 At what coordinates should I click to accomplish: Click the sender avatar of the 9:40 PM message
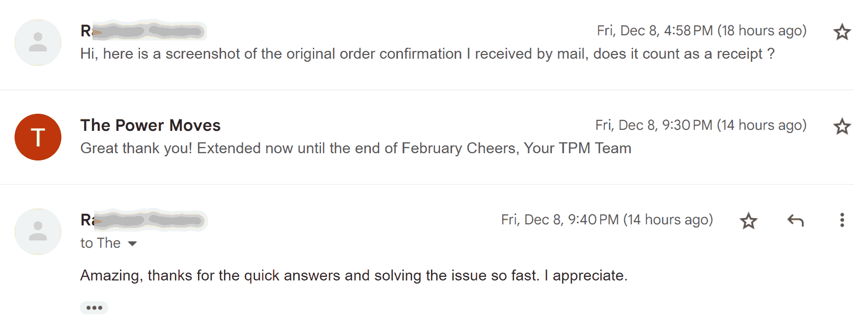click(38, 232)
